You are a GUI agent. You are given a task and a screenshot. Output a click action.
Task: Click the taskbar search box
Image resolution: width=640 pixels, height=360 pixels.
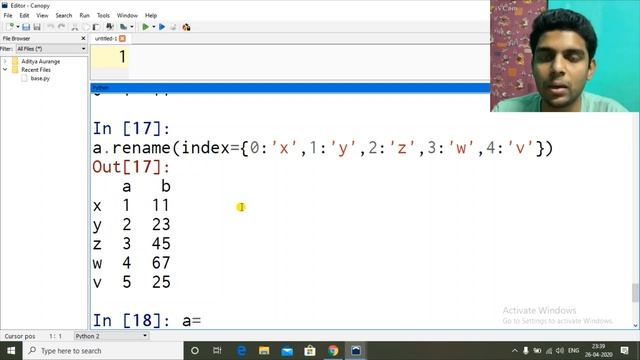[103, 351]
